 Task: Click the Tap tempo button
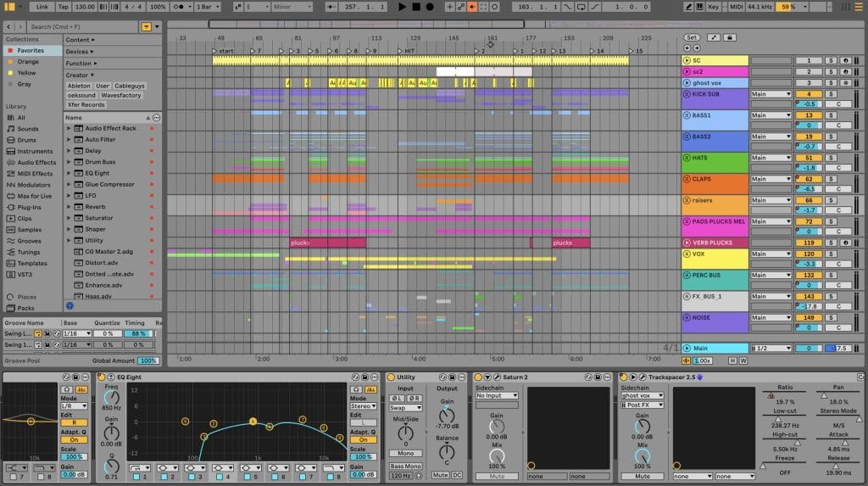[x=64, y=7]
